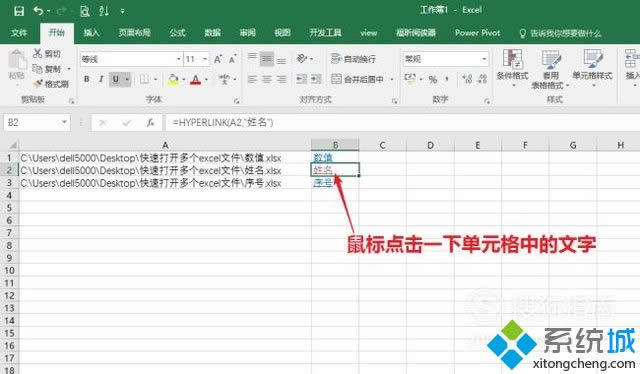Click the Undo arrow icon

coord(38,11)
